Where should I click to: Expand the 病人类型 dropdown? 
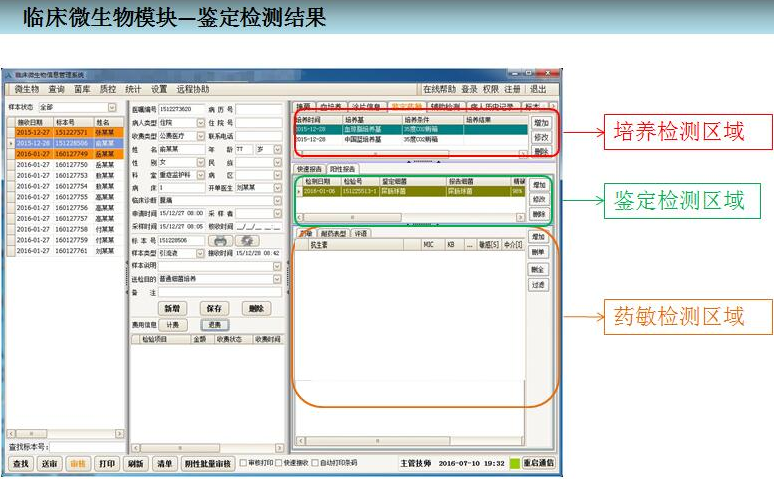coord(200,122)
